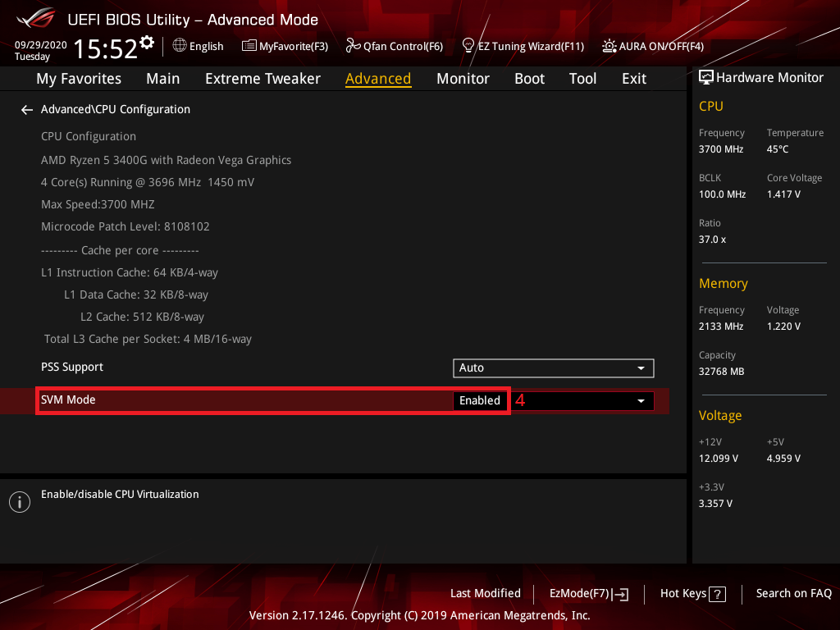Select the Exit menu tab

tap(633, 79)
